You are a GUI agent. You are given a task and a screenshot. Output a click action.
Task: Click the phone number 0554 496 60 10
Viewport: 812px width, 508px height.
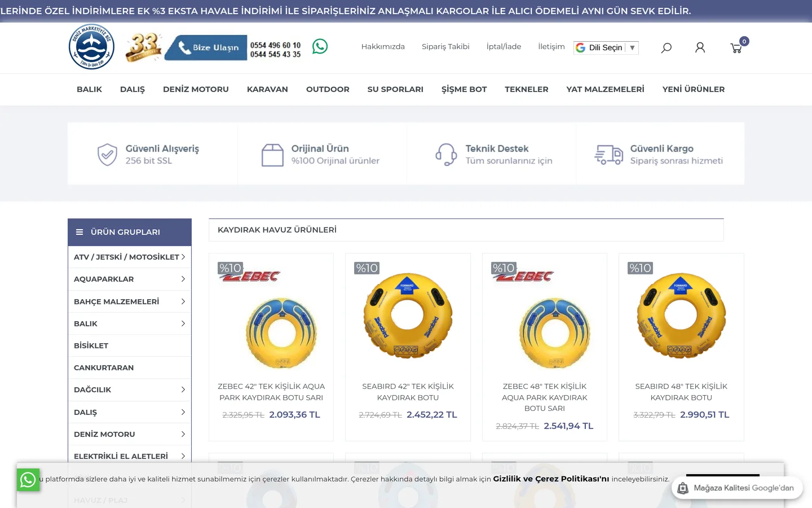pyautogui.click(x=275, y=45)
